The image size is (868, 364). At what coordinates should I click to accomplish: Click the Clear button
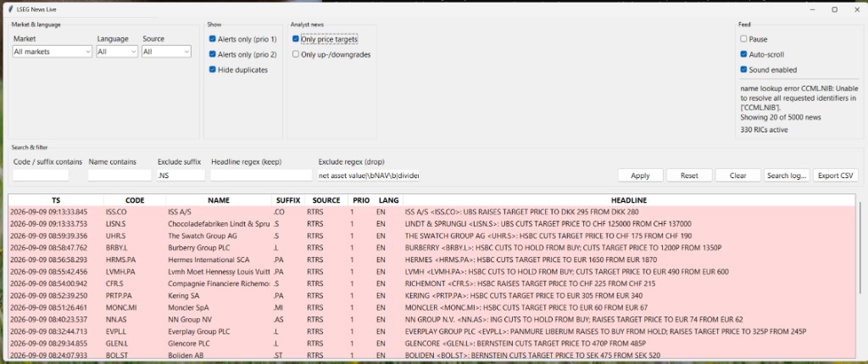(738, 176)
